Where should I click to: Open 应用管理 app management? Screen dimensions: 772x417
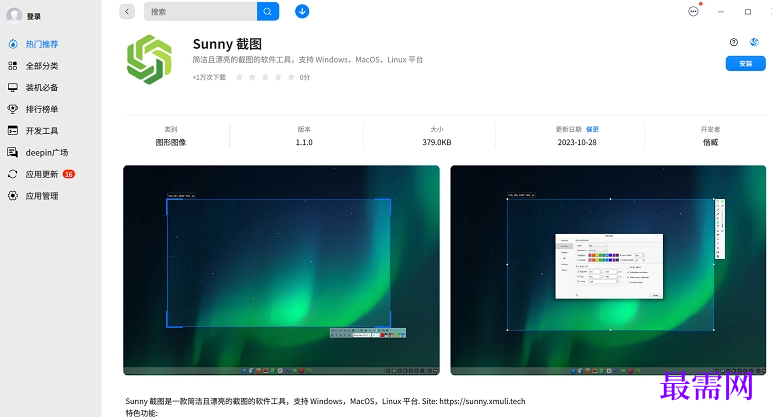tap(42, 196)
